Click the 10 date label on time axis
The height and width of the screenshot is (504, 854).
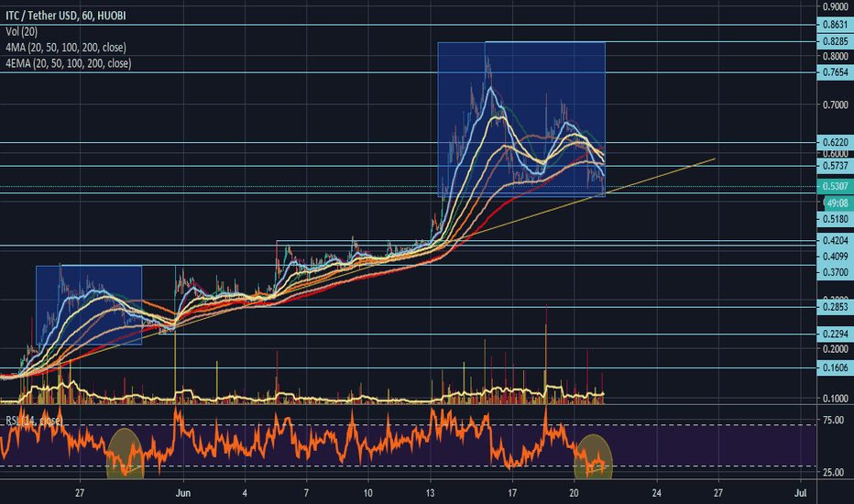pos(368,493)
